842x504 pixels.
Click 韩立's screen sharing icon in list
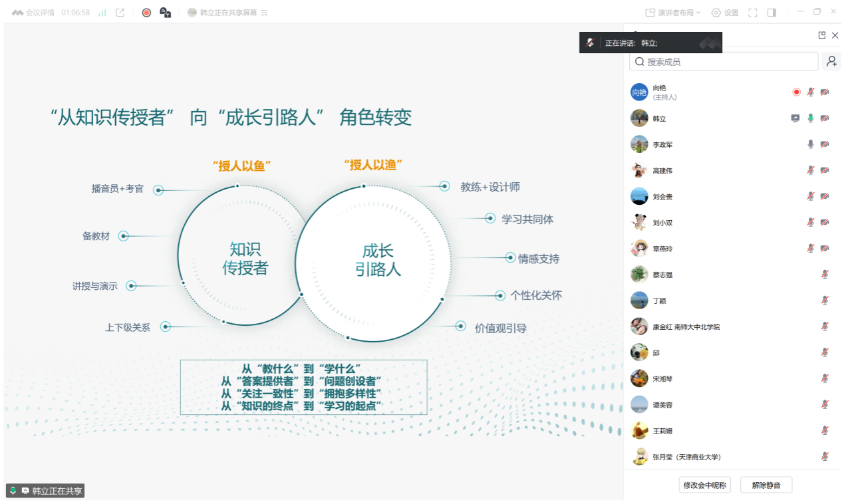pyautogui.click(x=795, y=118)
